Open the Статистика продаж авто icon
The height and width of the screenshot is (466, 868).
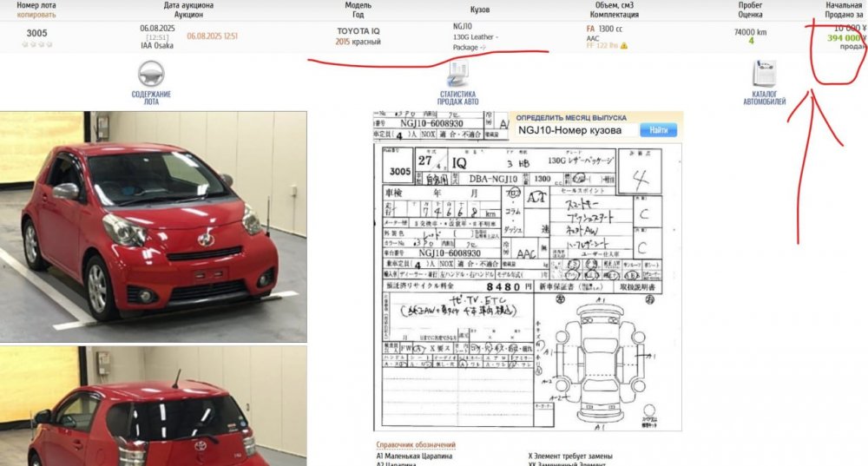457,76
